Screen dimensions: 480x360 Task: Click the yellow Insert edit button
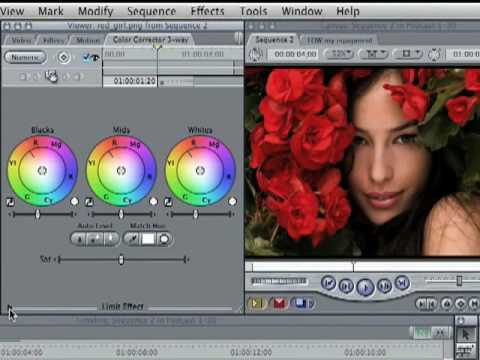pos(256,303)
